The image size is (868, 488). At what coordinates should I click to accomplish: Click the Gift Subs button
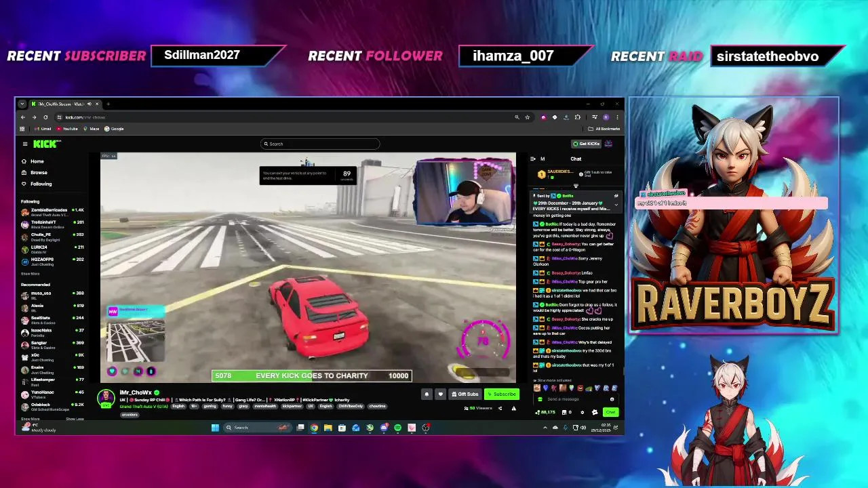pos(465,394)
